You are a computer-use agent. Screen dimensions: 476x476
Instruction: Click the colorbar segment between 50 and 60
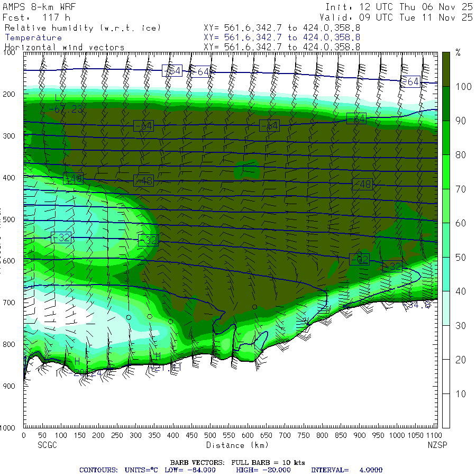point(446,240)
